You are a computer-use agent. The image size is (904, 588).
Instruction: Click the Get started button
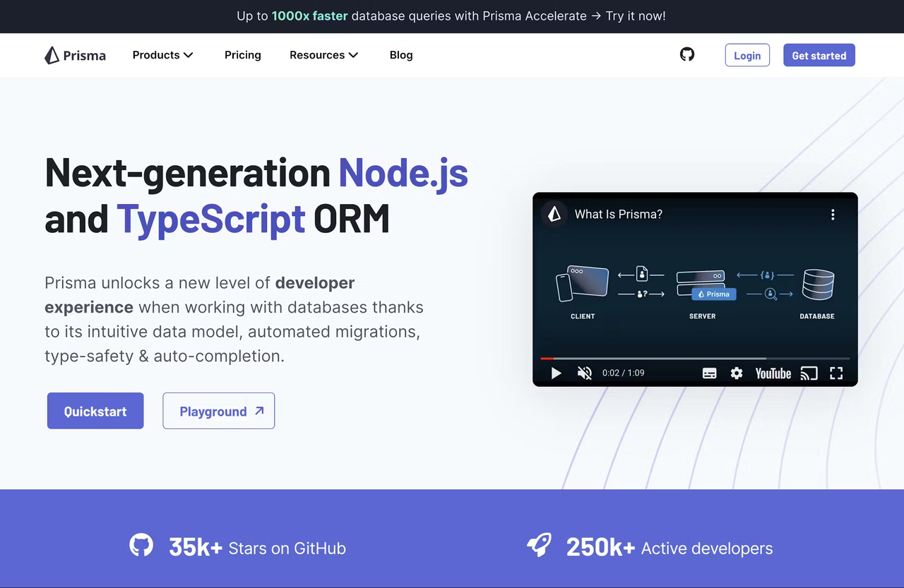(x=819, y=55)
